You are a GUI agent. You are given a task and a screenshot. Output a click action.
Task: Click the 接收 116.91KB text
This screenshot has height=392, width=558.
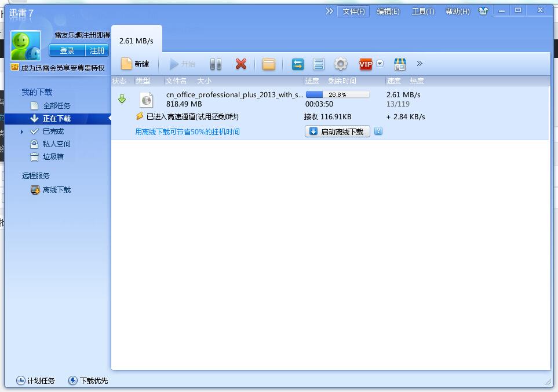coord(328,117)
